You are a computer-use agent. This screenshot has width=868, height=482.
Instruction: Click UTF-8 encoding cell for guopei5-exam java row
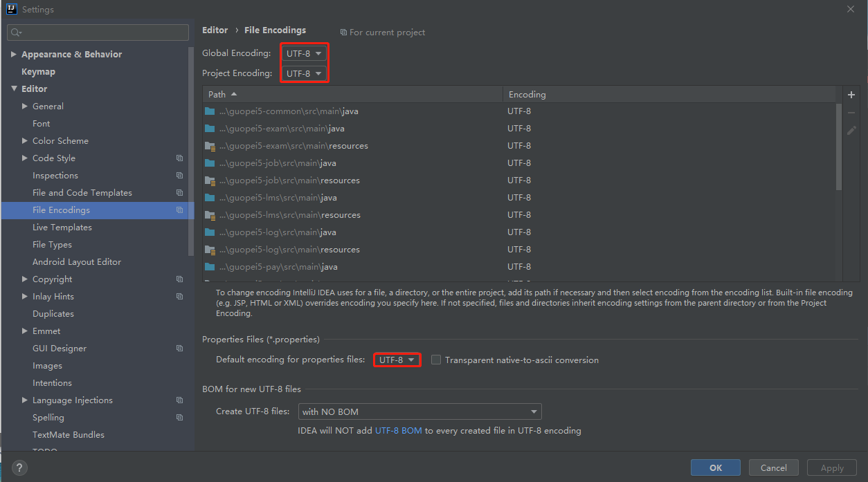519,129
